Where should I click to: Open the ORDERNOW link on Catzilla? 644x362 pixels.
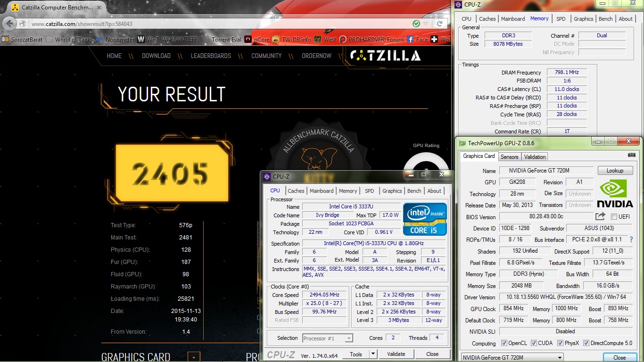[316, 56]
